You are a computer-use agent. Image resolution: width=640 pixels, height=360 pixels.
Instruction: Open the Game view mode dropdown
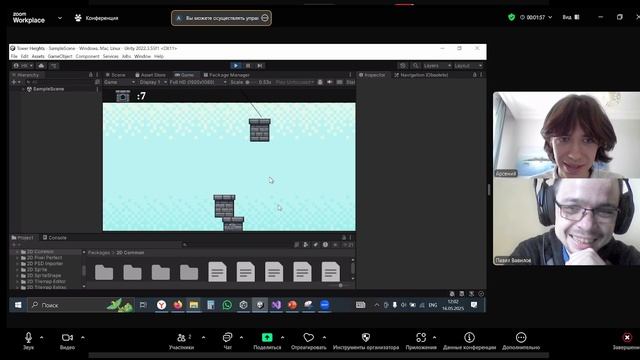(119, 82)
